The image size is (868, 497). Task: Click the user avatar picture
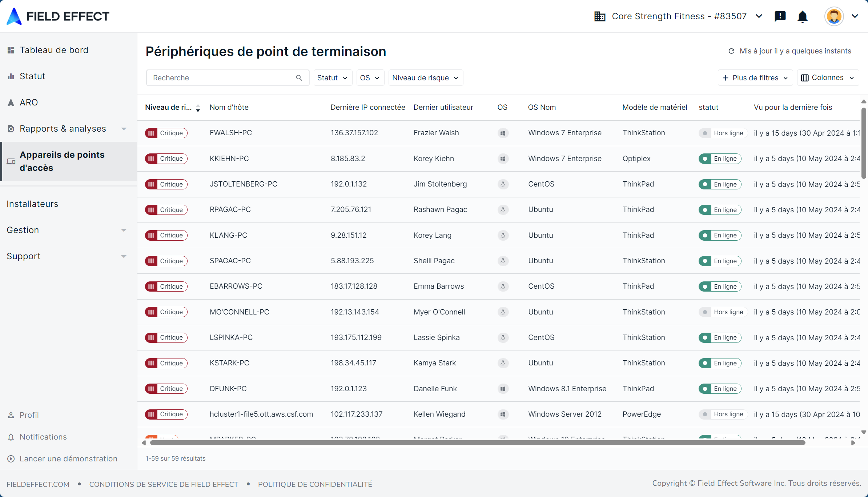click(x=834, y=16)
